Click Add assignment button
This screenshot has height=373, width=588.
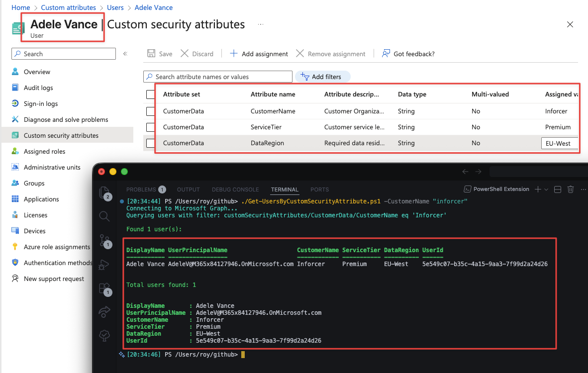click(259, 54)
